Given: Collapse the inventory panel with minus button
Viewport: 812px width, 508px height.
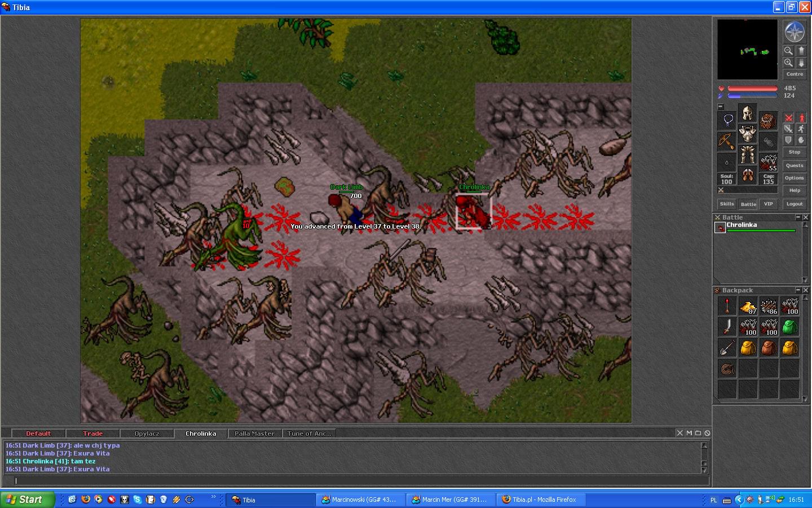Looking at the screenshot, I should [720, 106].
